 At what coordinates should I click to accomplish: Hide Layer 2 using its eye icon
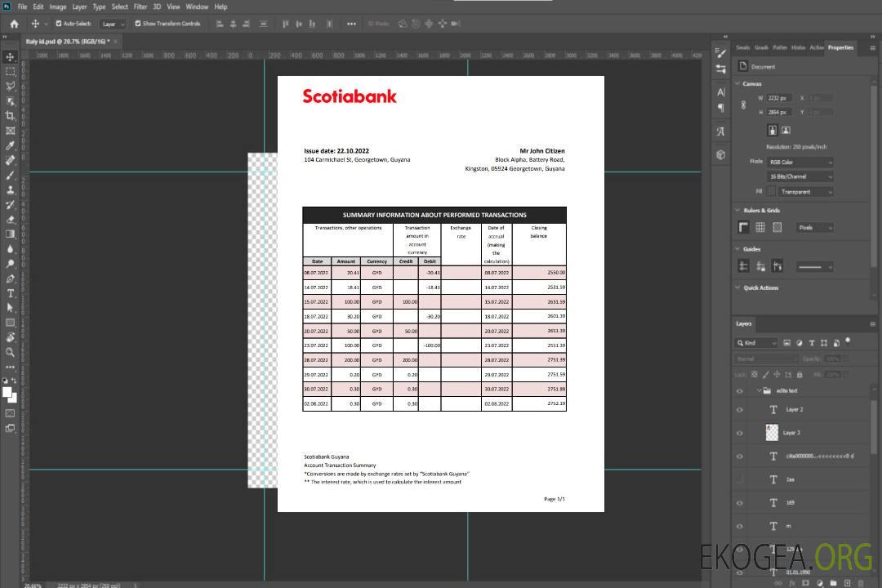(740, 410)
